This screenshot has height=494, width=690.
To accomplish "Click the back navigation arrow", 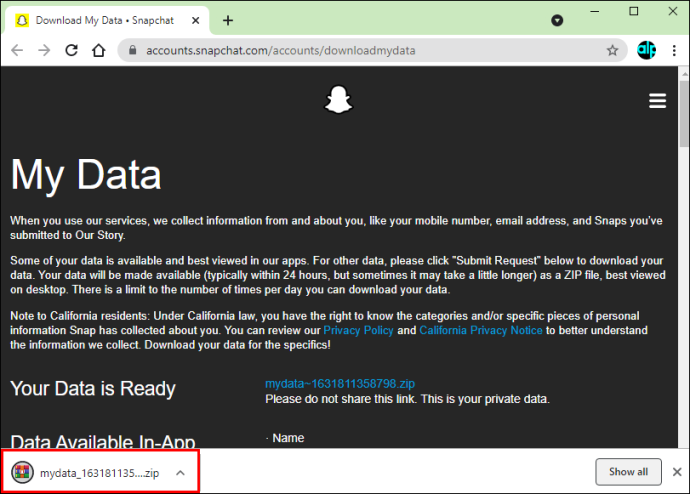I will tap(17, 51).
